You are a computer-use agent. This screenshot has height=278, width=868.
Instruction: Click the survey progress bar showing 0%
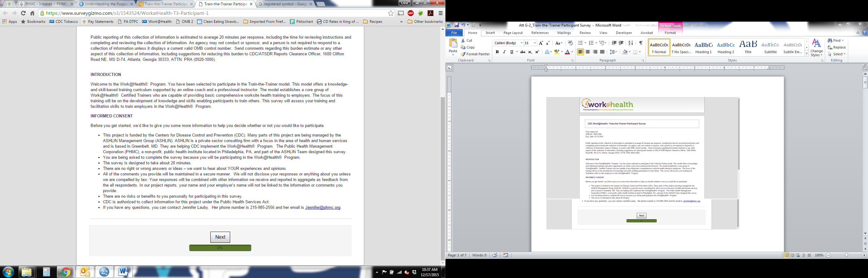pos(220,248)
